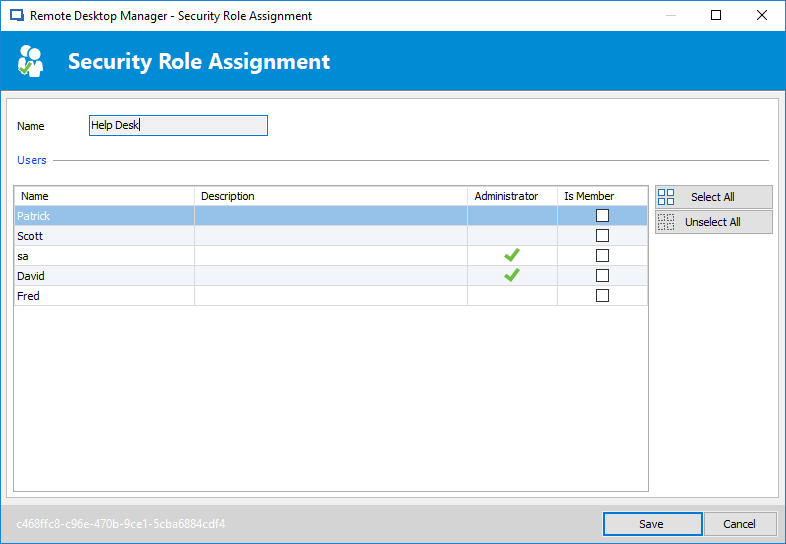Click the Unselect All dotted icon
This screenshot has width=786, height=544.
pos(666,222)
